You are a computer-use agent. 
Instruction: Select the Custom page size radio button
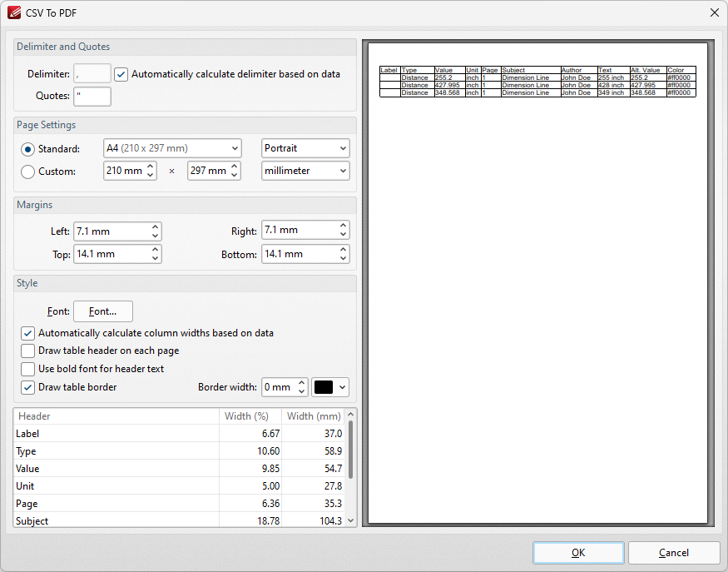(x=27, y=172)
